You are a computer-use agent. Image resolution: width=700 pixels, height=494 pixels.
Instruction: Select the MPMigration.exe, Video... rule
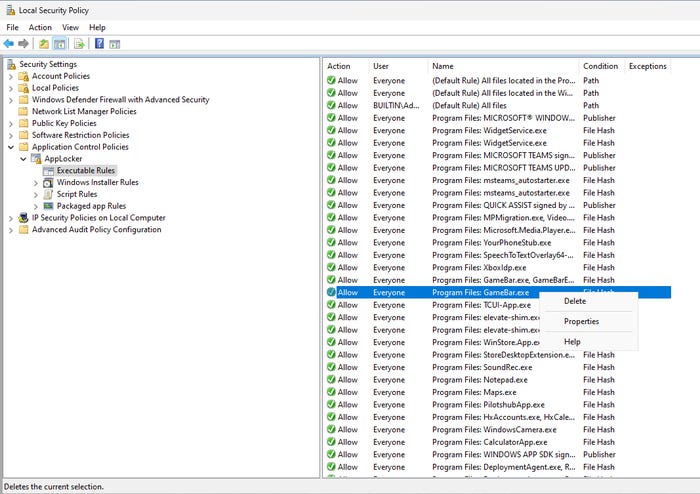click(x=504, y=218)
